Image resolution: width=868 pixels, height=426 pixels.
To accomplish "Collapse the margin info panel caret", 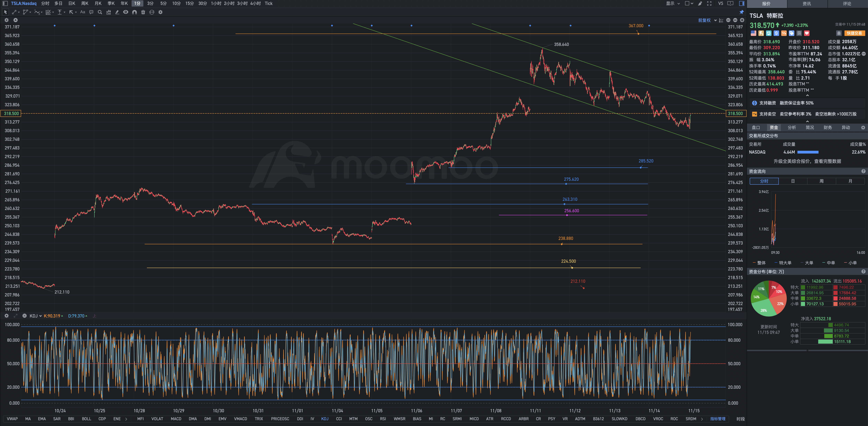I will click(807, 121).
